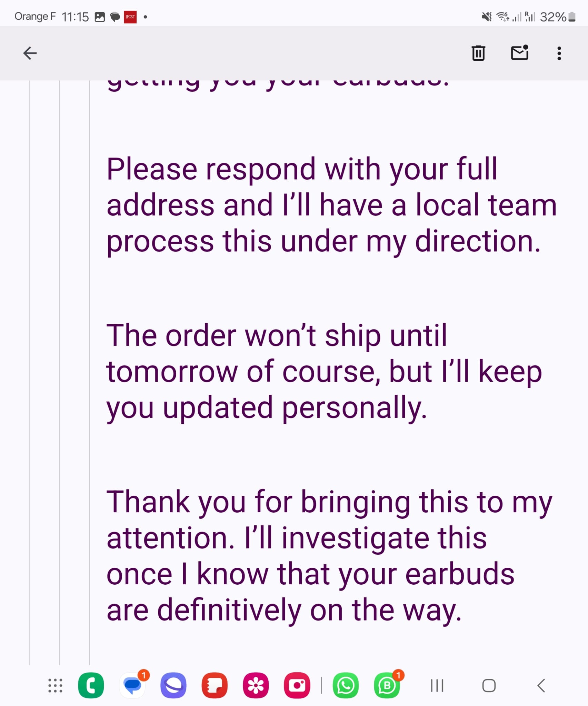Launch the green Phone app

(x=91, y=685)
